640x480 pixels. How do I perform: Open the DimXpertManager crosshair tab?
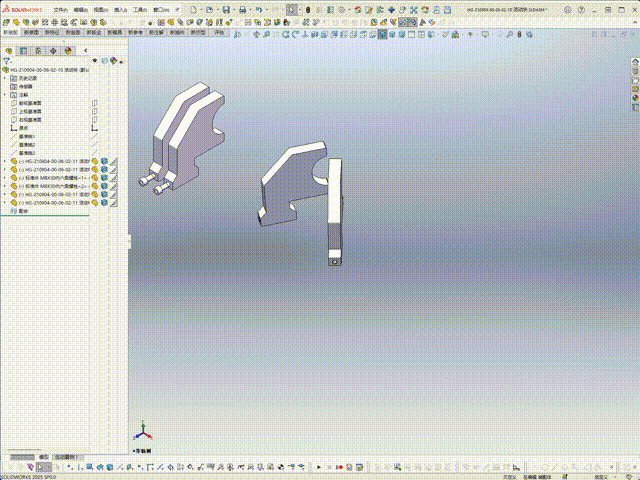coord(53,51)
